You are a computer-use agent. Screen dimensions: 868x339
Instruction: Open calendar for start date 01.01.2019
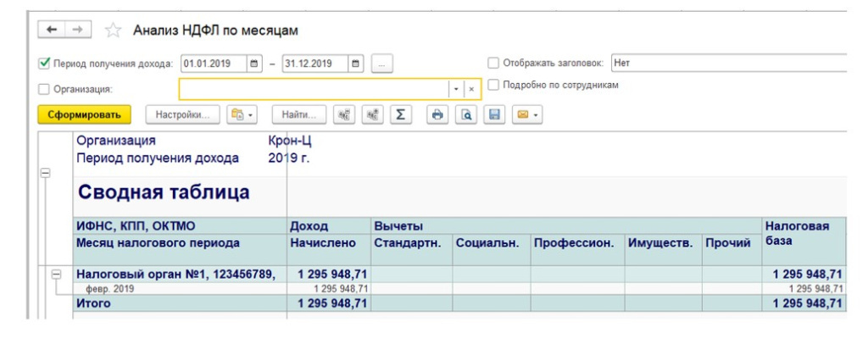pyautogui.click(x=254, y=64)
